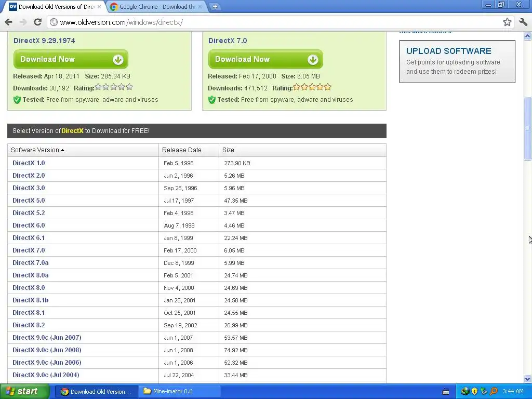The image size is (532, 399).
Task: Open the DirectX 8.1 version link
Action: click(x=29, y=313)
